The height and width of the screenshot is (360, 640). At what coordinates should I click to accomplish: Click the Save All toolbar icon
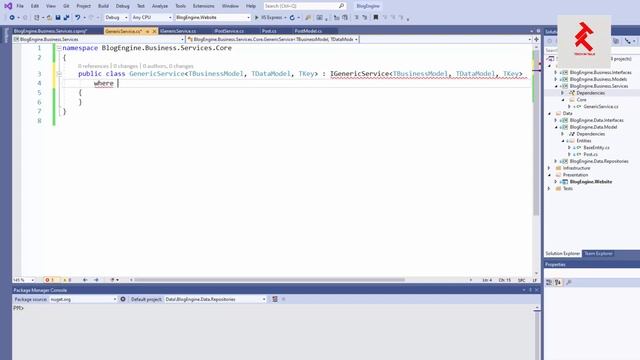(x=67, y=18)
